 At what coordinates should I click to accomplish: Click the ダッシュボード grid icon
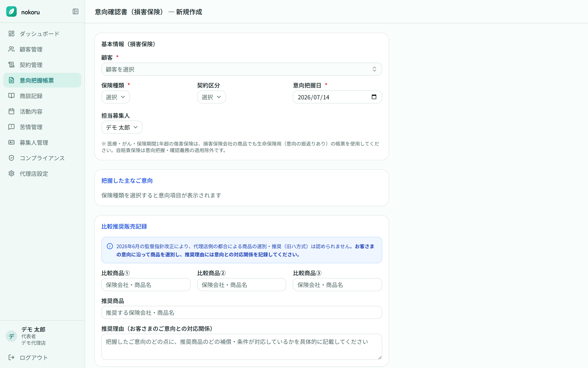tap(11, 34)
